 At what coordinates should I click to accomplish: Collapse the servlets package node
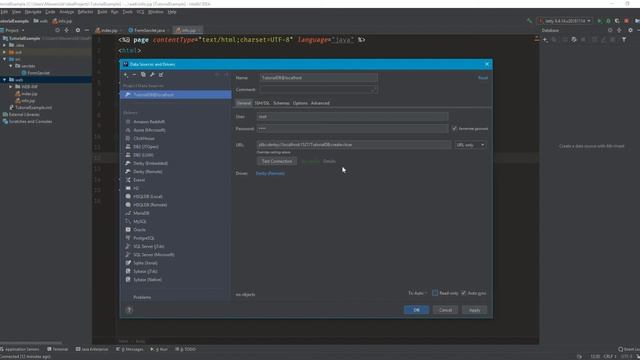pyautogui.click(x=11, y=66)
